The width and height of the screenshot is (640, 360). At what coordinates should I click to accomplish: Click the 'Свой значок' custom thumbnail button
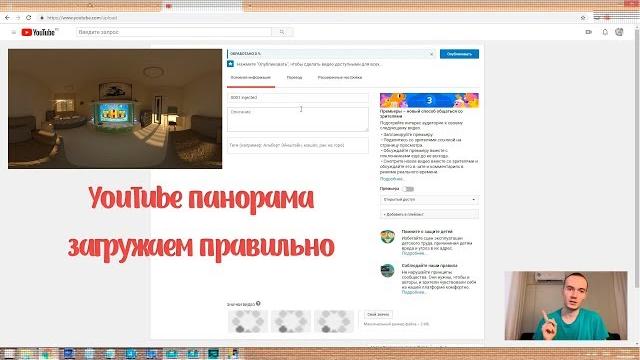click(x=378, y=314)
